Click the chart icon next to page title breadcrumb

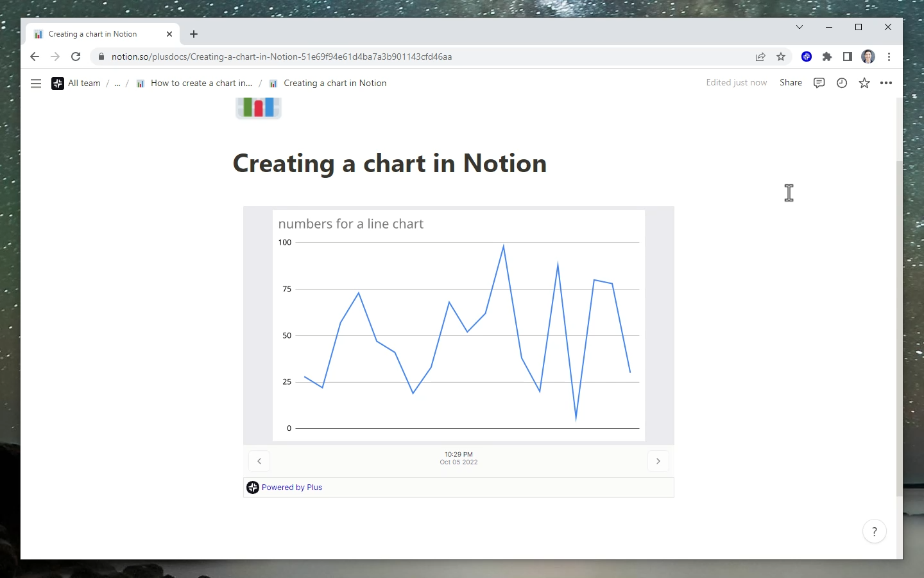(x=273, y=83)
